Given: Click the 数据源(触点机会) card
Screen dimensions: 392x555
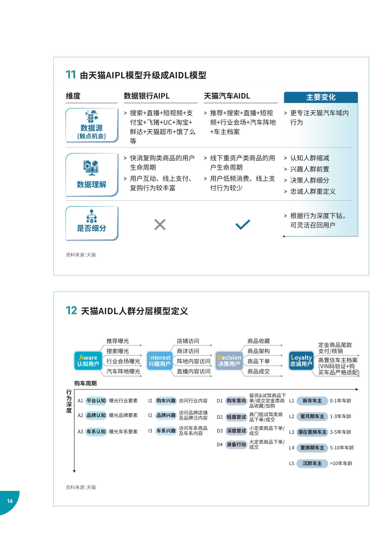Looking at the screenshot, I should [x=92, y=125].
